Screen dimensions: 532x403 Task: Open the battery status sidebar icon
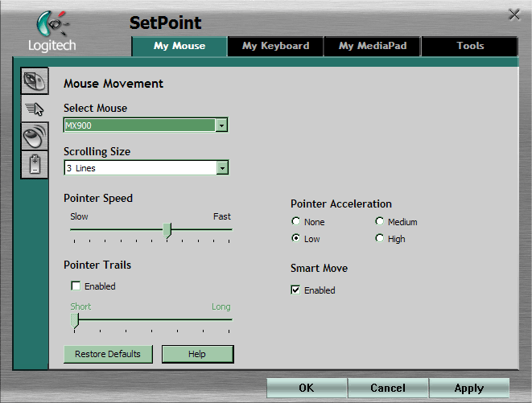[35, 165]
